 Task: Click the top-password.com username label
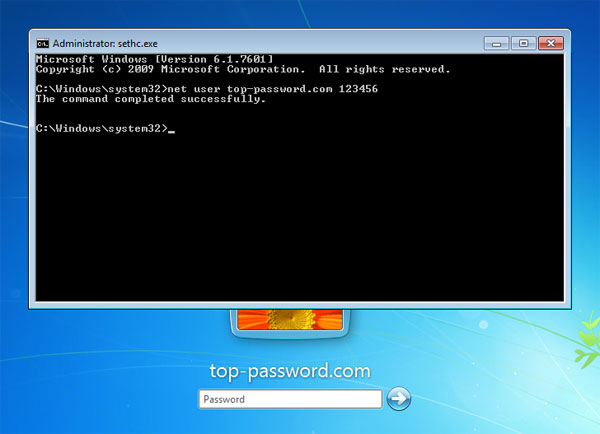point(289,371)
